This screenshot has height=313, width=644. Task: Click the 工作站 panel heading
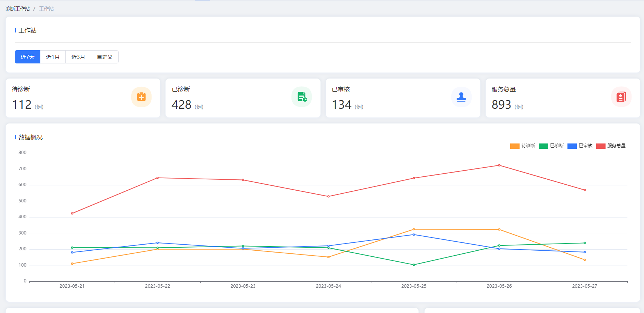click(x=28, y=31)
